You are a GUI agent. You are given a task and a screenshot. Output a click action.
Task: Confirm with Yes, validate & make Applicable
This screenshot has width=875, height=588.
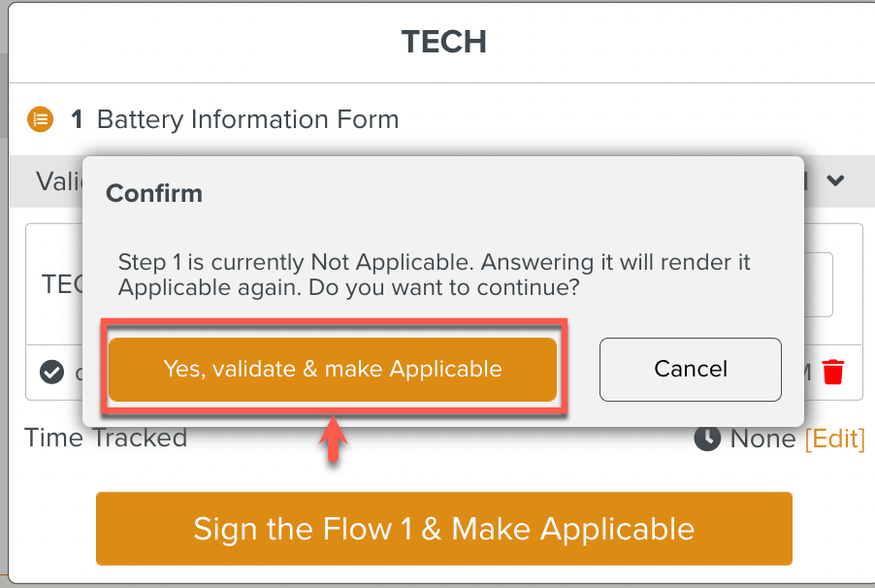[333, 369]
